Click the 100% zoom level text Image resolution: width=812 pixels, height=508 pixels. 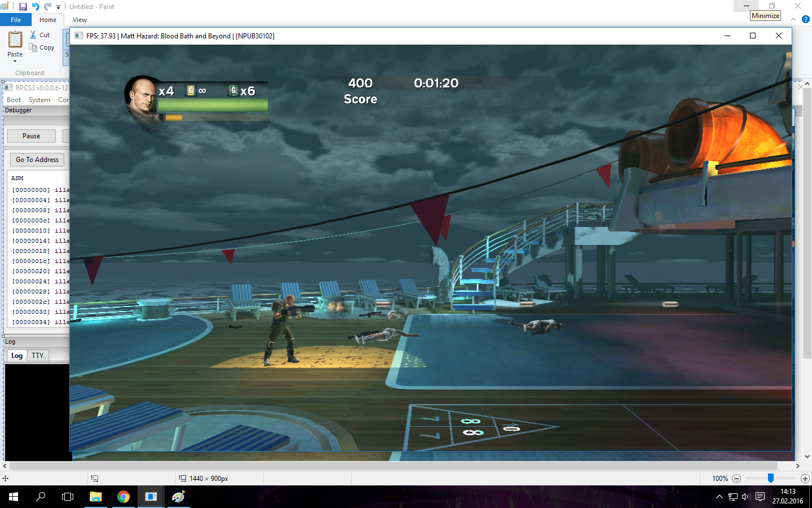pyautogui.click(x=720, y=479)
